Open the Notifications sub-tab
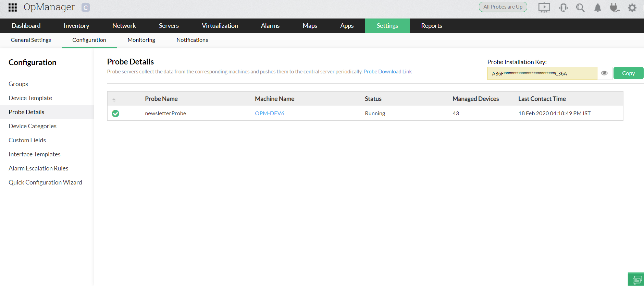This screenshot has width=644, height=287. click(192, 40)
